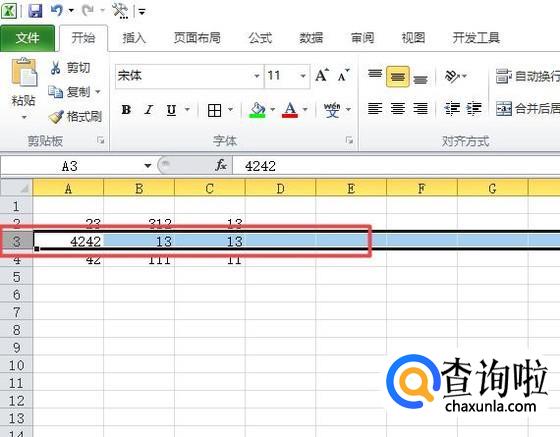Open the 公式 ribbon tab
The height and width of the screenshot is (437, 560).
260,38
